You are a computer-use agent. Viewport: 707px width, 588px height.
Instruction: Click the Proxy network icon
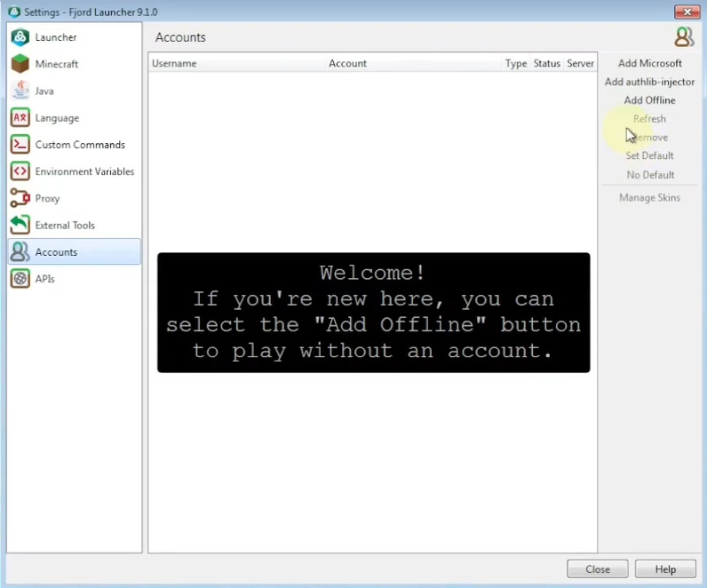click(x=20, y=198)
